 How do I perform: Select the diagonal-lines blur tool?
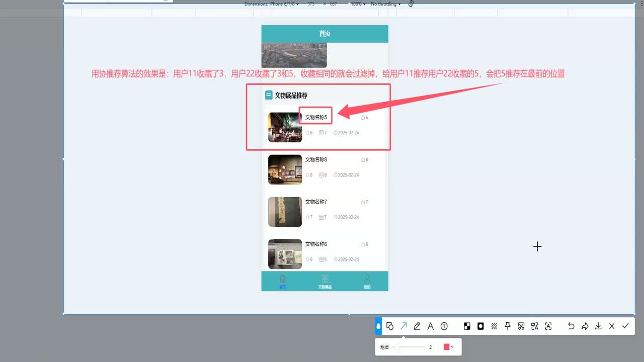coord(494,326)
